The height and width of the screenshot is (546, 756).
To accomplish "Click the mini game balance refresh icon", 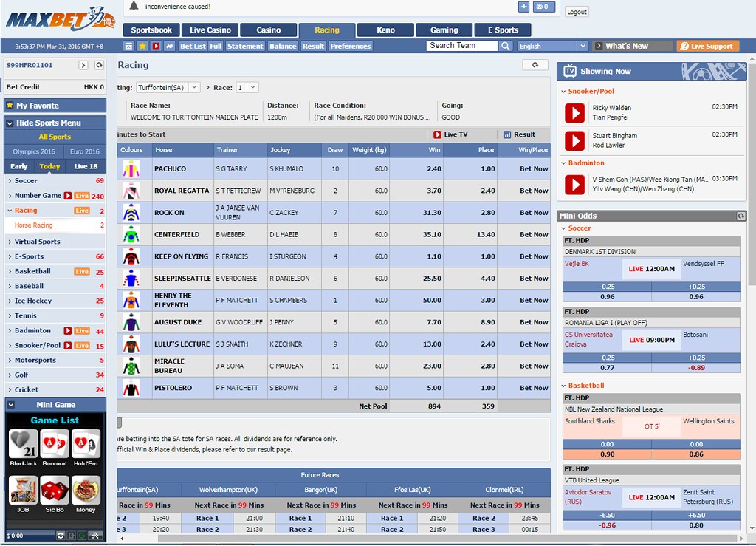I will click(x=61, y=536).
